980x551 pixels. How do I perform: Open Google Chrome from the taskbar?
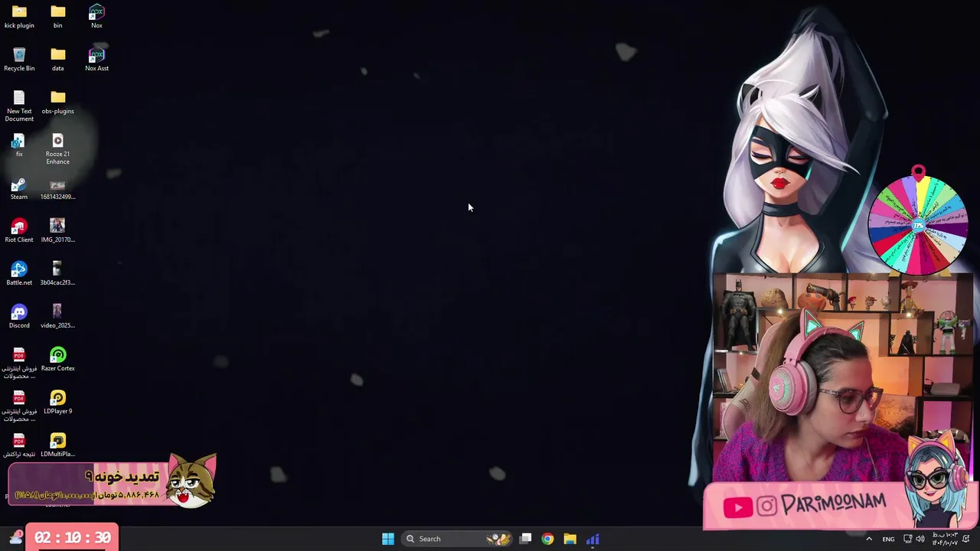point(547,539)
